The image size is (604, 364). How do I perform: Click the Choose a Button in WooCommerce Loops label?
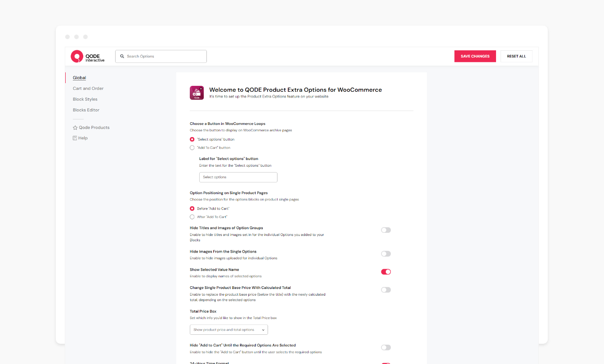[228, 124]
